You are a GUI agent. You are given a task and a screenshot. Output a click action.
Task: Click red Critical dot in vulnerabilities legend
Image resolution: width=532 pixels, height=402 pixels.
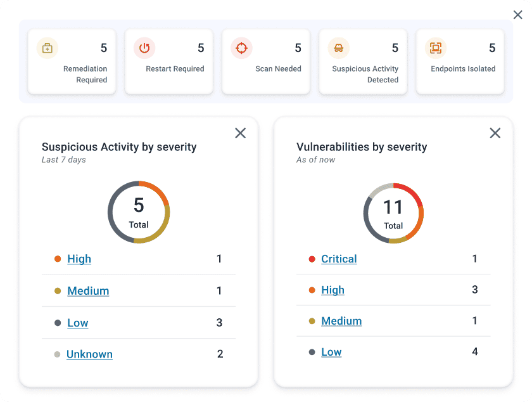pos(312,259)
